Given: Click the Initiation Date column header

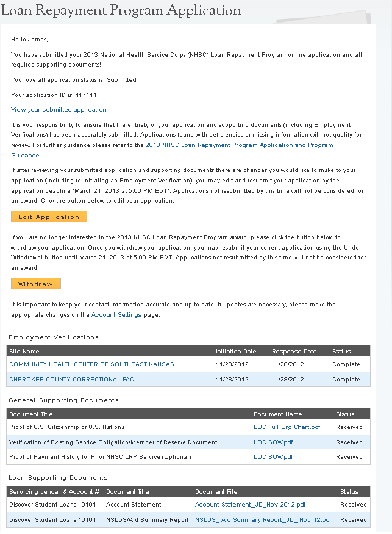Looking at the screenshot, I should coord(236,352).
